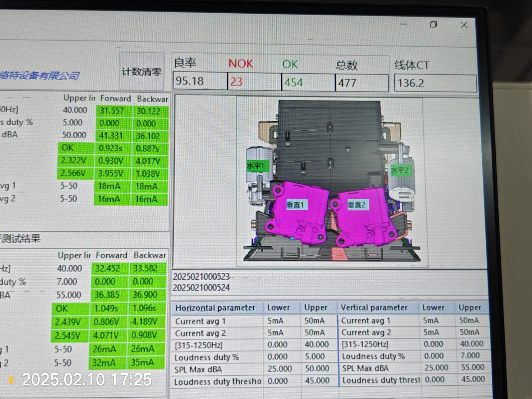Select the 水平2 motor label on diagram
This screenshot has width=532, height=399.
399,171
